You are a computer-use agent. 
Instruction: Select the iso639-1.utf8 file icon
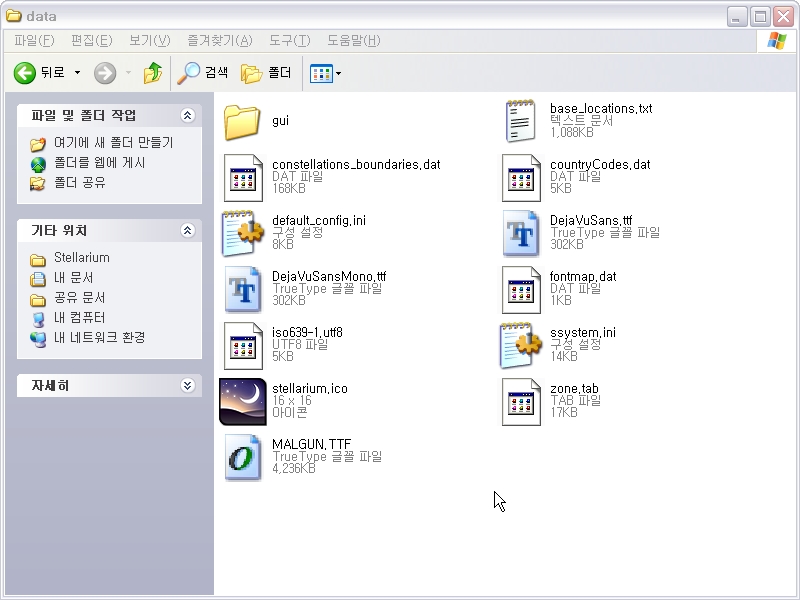(243, 346)
